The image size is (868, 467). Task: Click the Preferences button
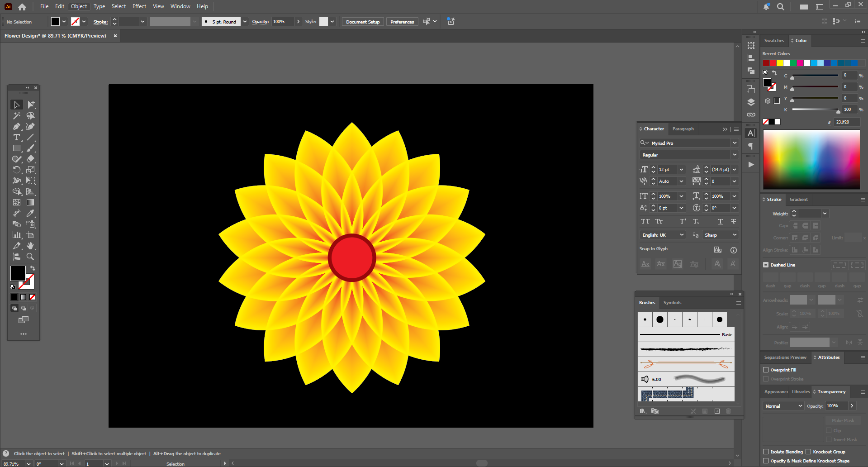[402, 22]
